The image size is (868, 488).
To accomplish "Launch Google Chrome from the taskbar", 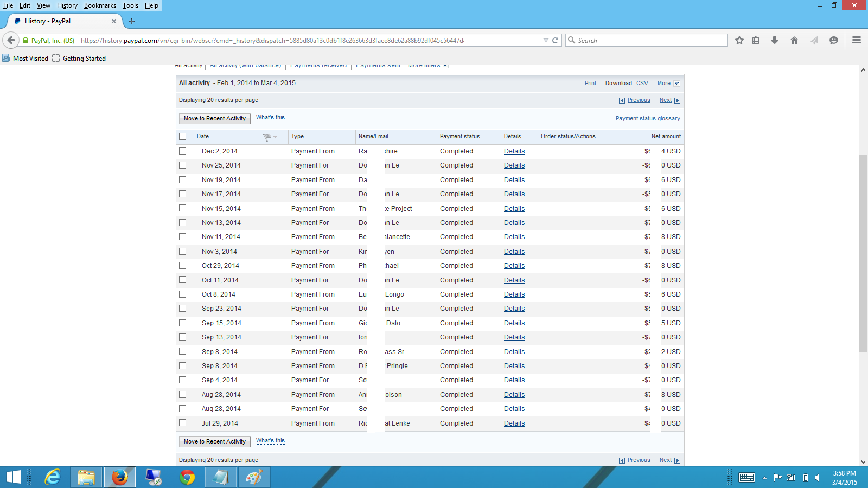I will click(187, 477).
